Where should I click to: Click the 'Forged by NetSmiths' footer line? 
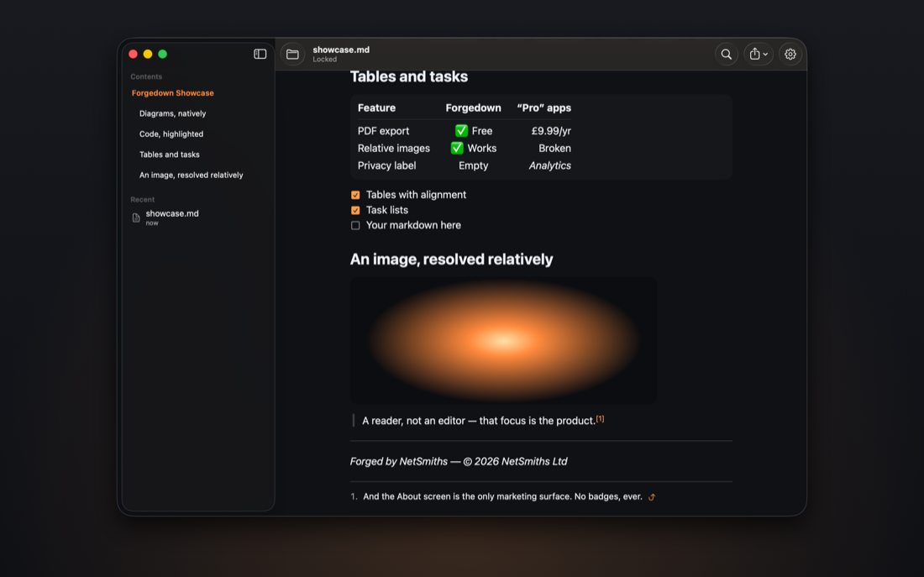click(459, 461)
